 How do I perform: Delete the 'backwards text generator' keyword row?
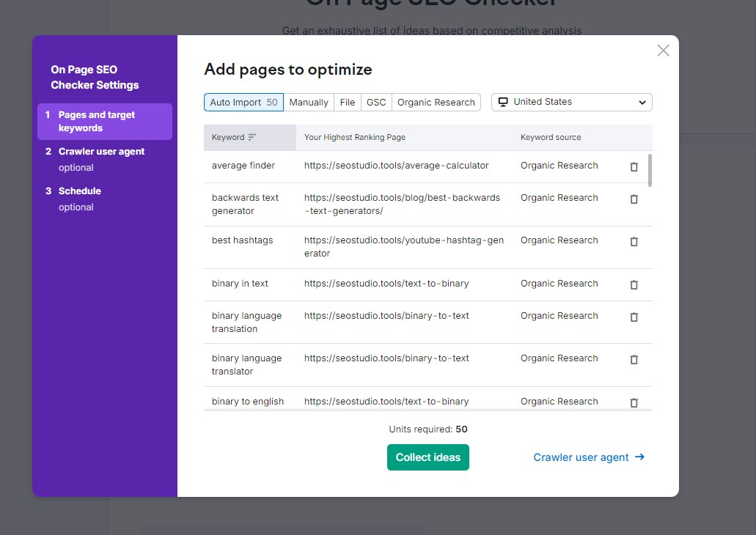point(634,199)
